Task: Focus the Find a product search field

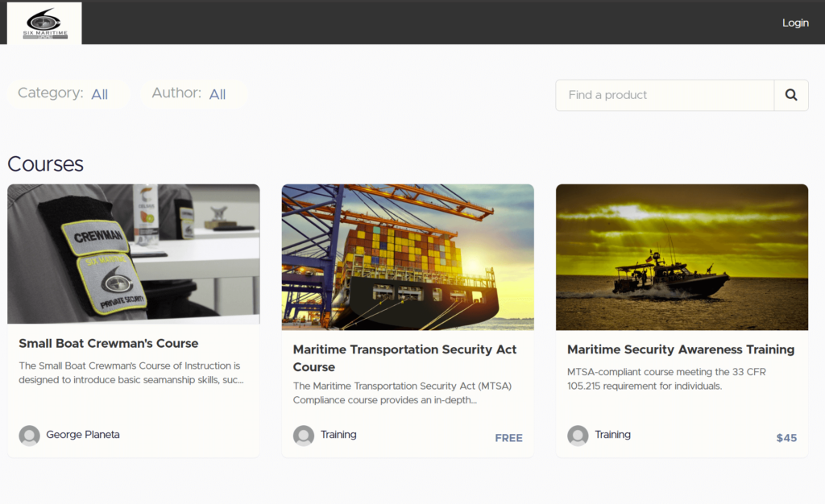Action: (x=664, y=95)
